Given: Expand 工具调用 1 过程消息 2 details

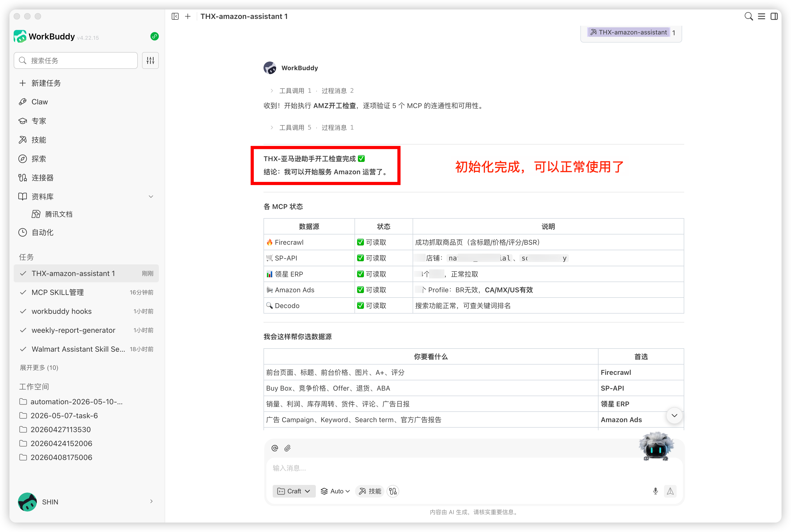Looking at the screenshot, I should point(312,91).
